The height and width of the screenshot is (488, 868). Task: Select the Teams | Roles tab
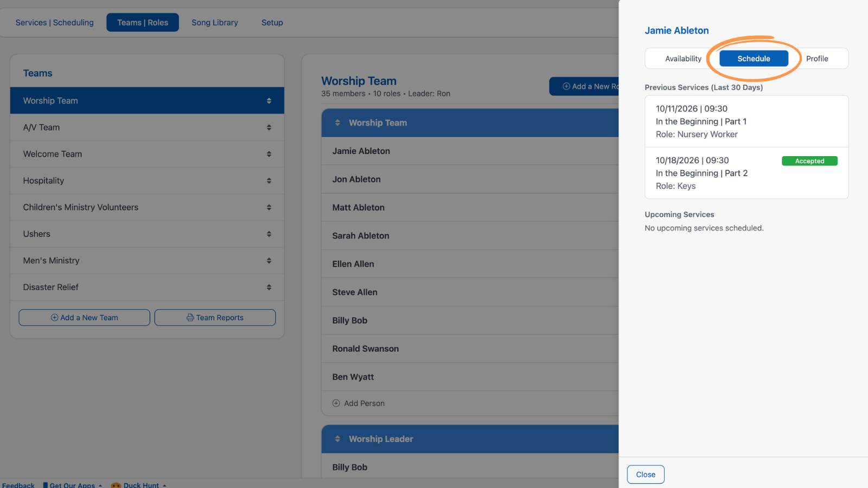[x=143, y=22]
